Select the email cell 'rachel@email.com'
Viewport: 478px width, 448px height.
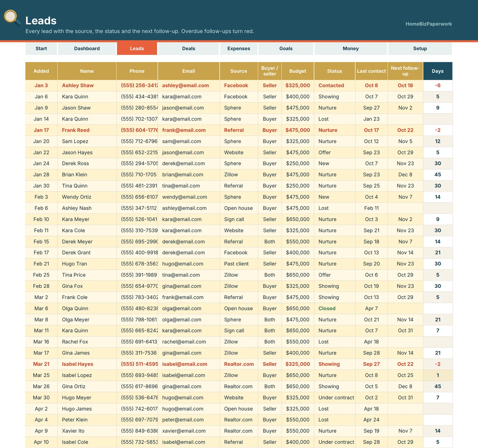(189, 342)
